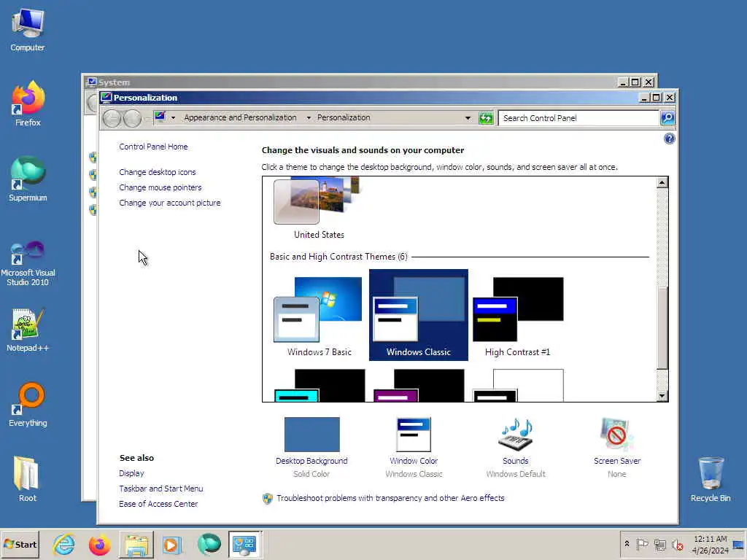Open the Supermium desktop shortcut
This screenshot has height=560, width=747.
(28, 179)
